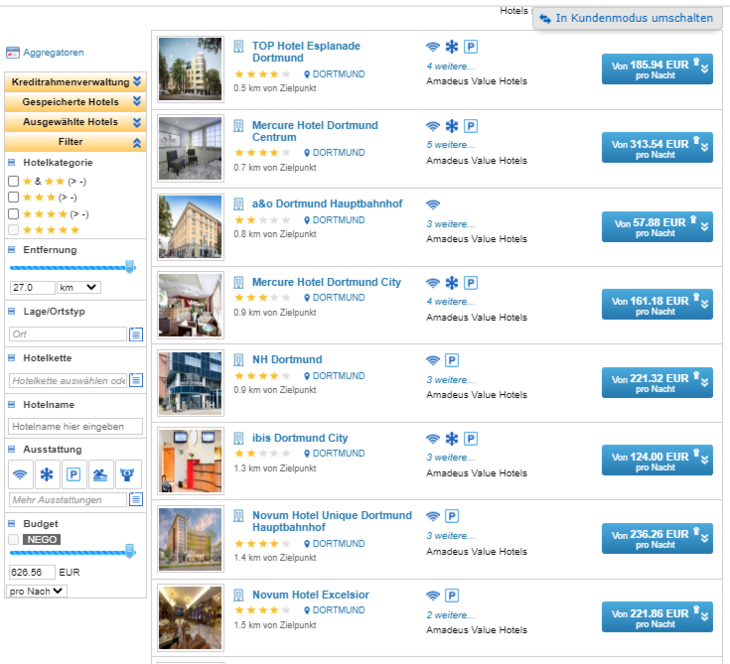Toggle WiFi amenity filter icon under Ausstattung

pos(20,474)
